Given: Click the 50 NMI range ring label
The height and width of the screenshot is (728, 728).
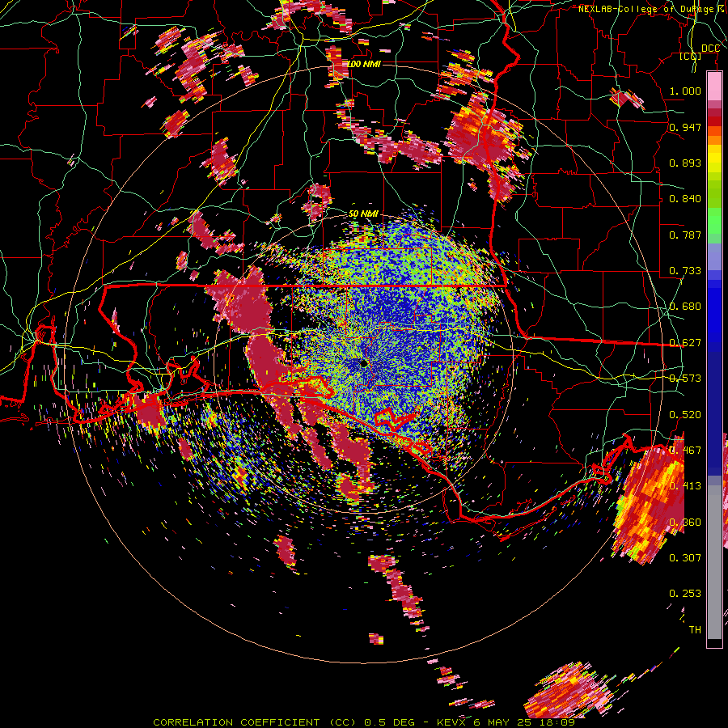Looking at the screenshot, I should pos(363,214).
